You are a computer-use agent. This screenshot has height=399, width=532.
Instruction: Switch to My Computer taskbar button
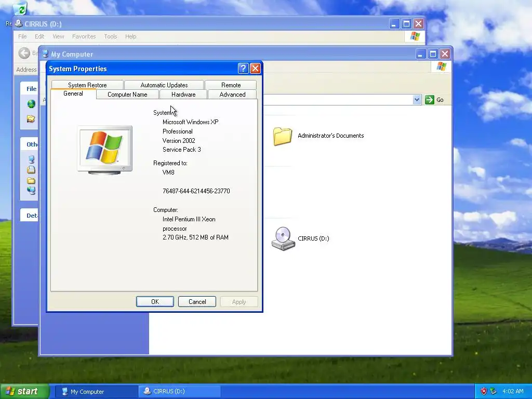click(x=96, y=392)
